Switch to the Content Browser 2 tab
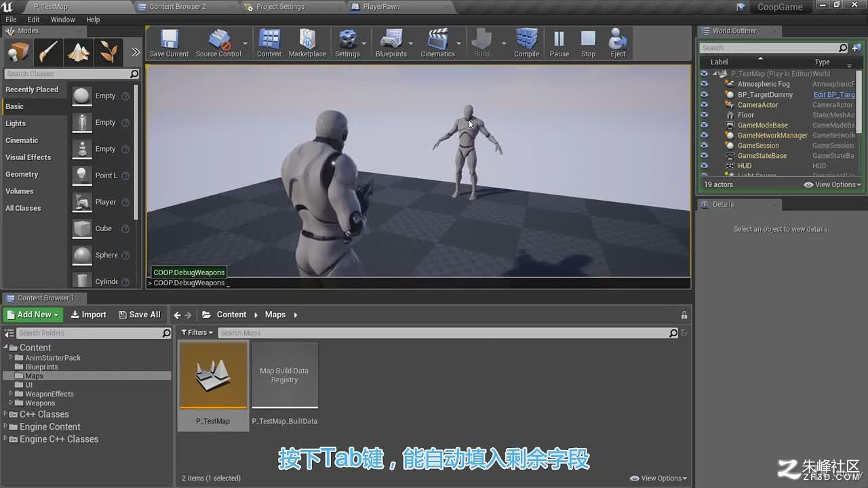Image resolution: width=868 pixels, height=488 pixels. click(178, 7)
